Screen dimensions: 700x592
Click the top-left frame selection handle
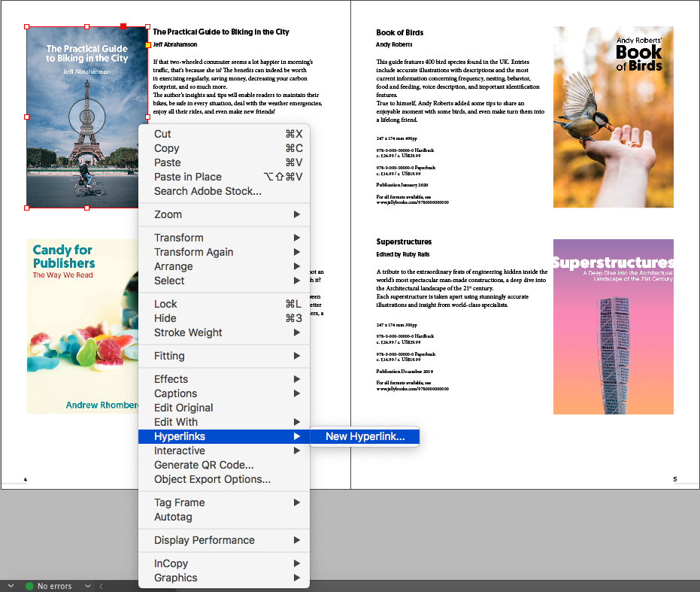point(27,27)
